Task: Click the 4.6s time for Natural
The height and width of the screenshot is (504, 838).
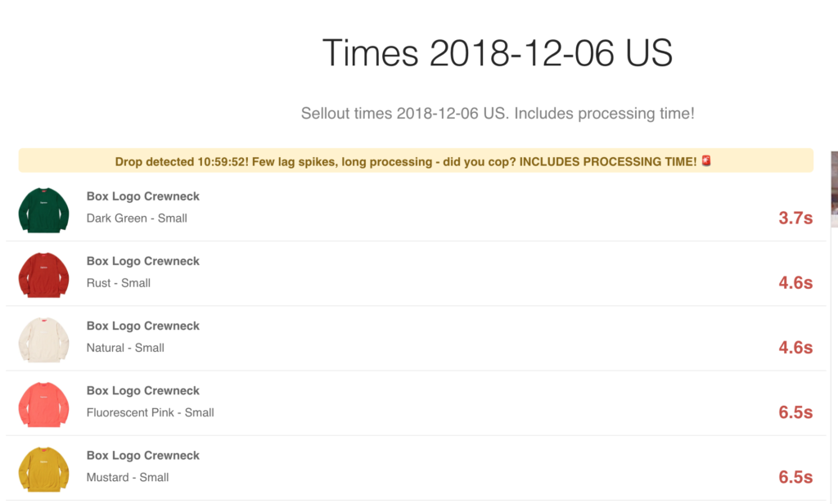Action: click(795, 348)
